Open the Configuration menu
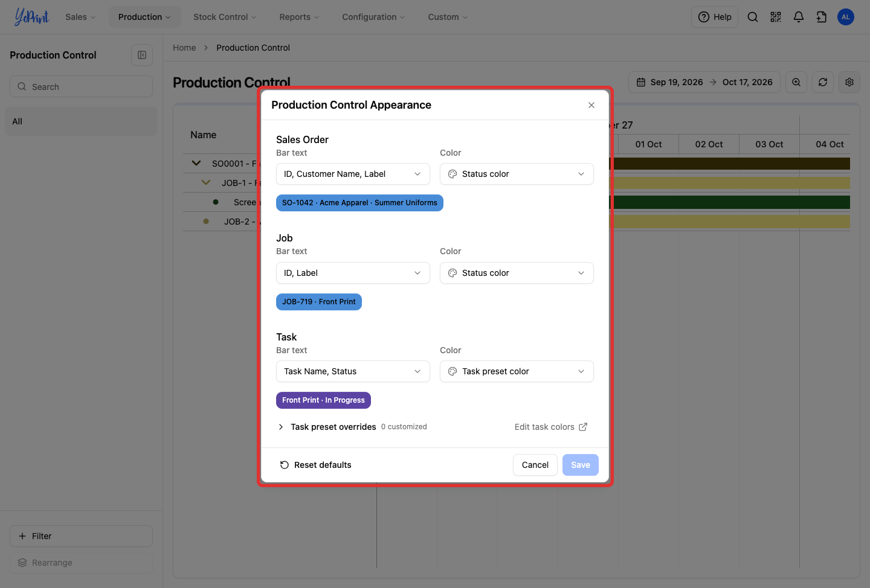Image resolution: width=870 pixels, height=588 pixels. 373,17
